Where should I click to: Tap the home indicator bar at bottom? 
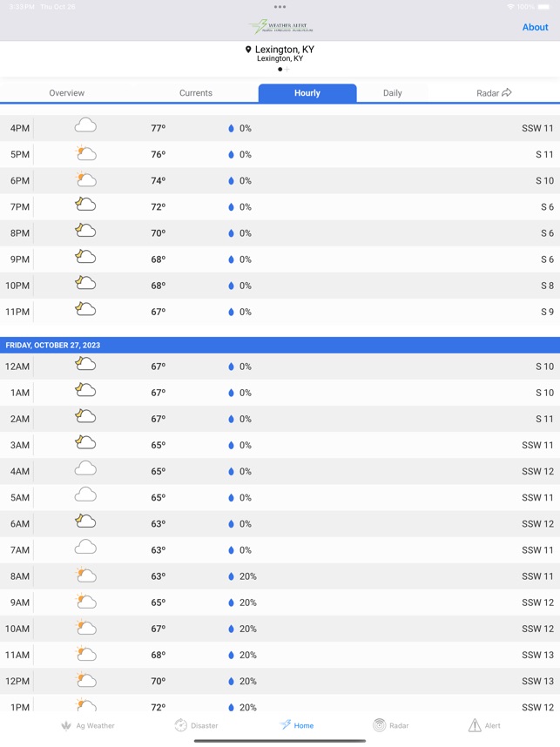(280, 741)
